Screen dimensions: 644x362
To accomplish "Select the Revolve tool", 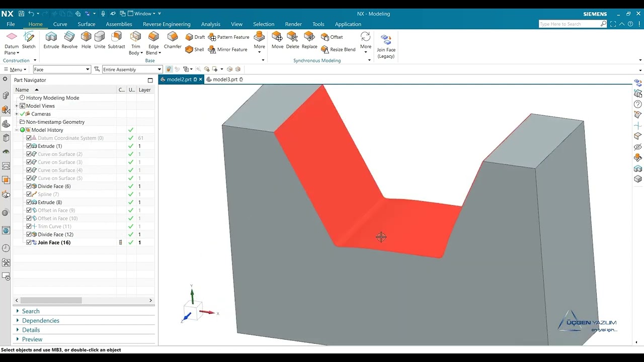I will [69, 40].
